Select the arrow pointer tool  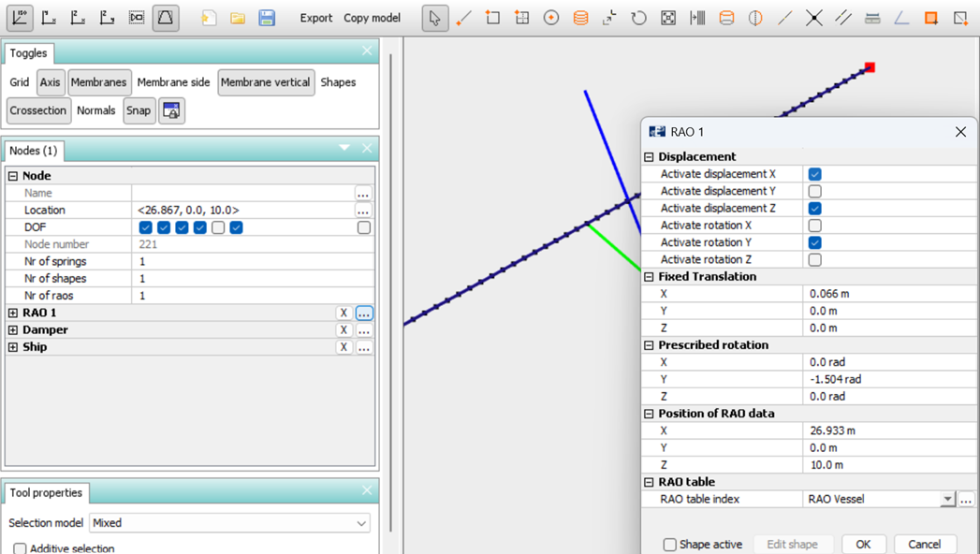[x=435, y=18]
